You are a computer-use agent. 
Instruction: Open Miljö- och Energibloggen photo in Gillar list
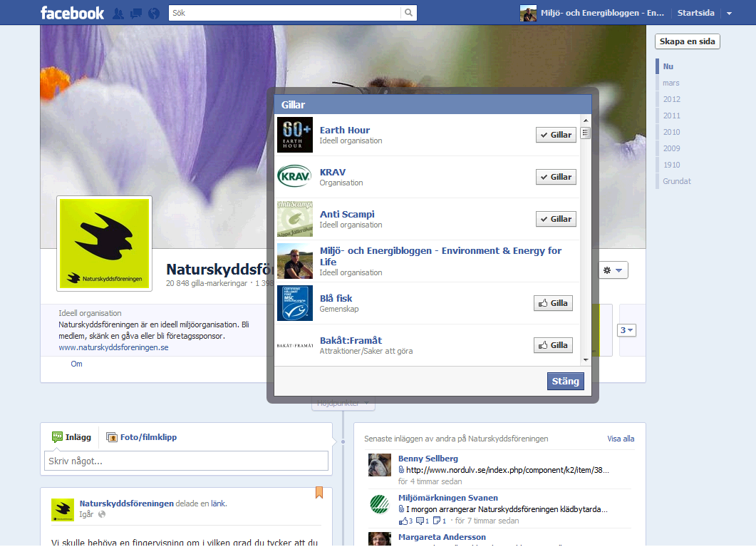tap(295, 261)
